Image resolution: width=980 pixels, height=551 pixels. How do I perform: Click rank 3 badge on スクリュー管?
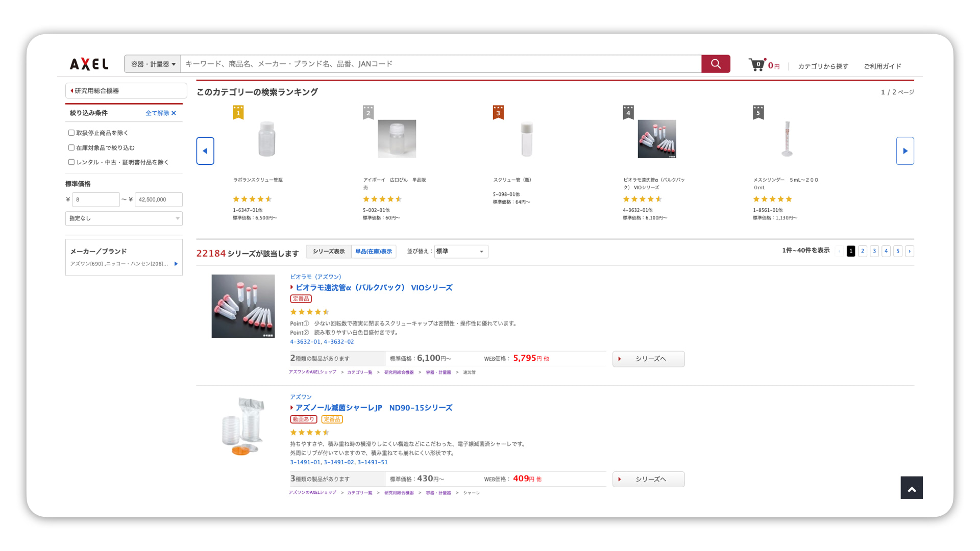pos(498,112)
